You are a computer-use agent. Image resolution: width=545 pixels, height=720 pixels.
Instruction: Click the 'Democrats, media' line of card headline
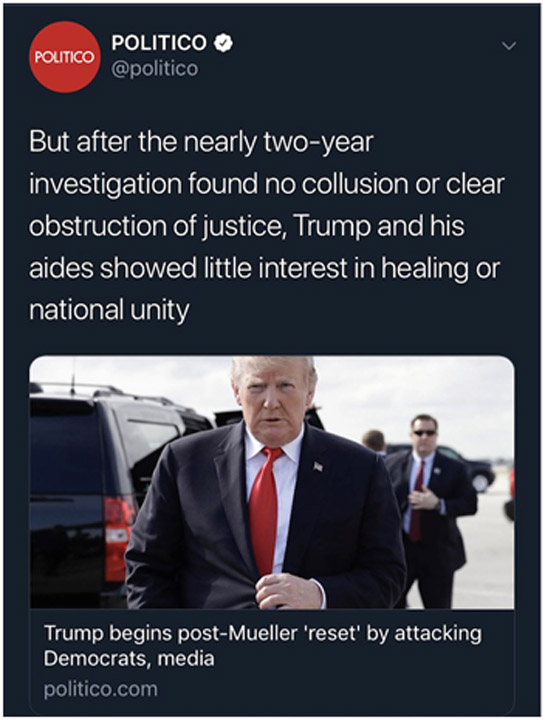129,659
